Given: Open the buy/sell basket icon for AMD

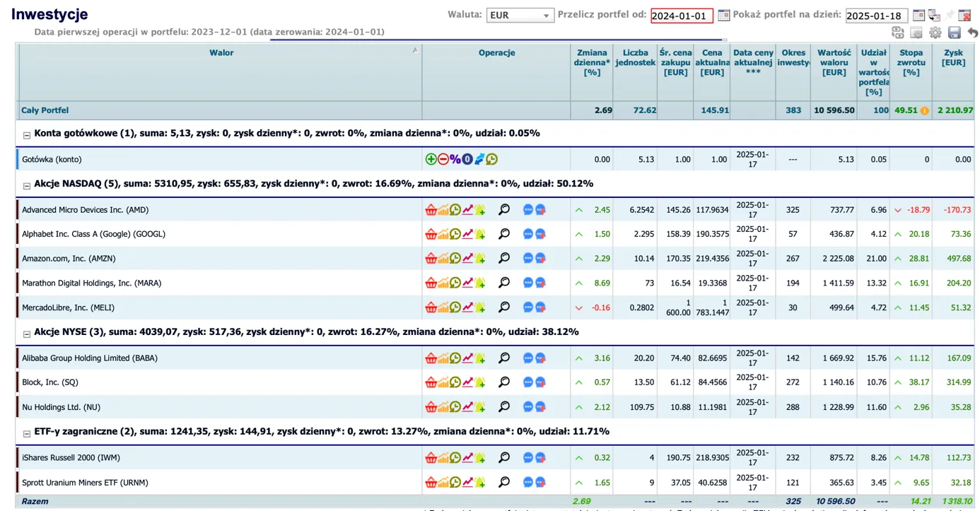Looking at the screenshot, I should coord(431,210).
